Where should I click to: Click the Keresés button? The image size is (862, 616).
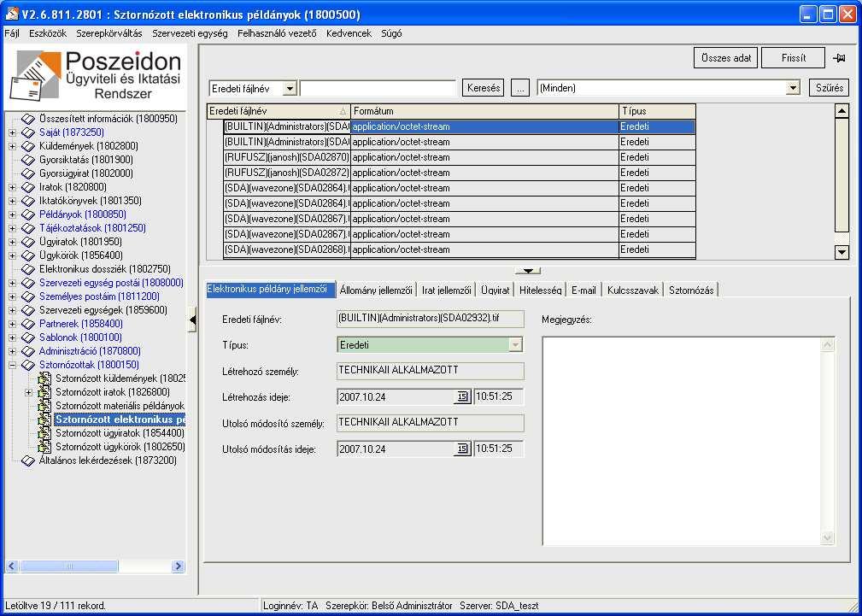(x=484, y=87)
